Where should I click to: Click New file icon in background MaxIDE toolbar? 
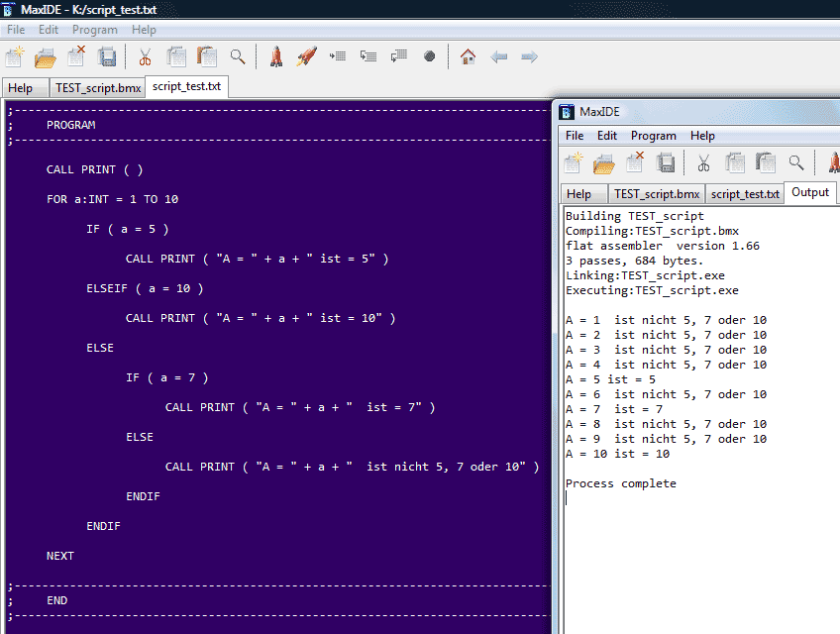pyautogui.click(x=15, y=56)
